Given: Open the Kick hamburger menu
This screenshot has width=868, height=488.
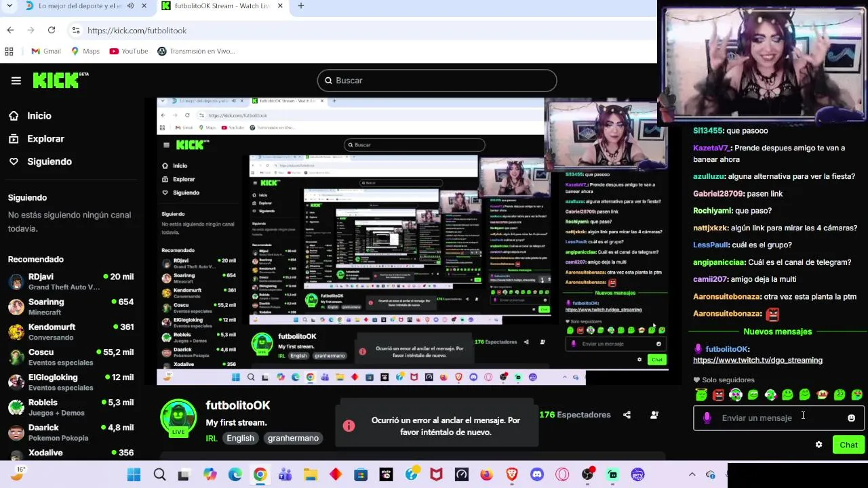Looking at the screenshot, I should click(16, 81).
